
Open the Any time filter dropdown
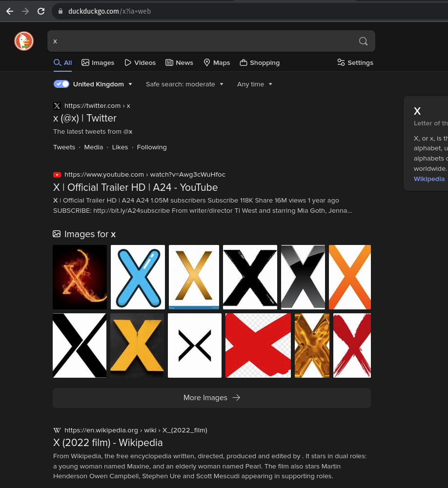[254, 84]
